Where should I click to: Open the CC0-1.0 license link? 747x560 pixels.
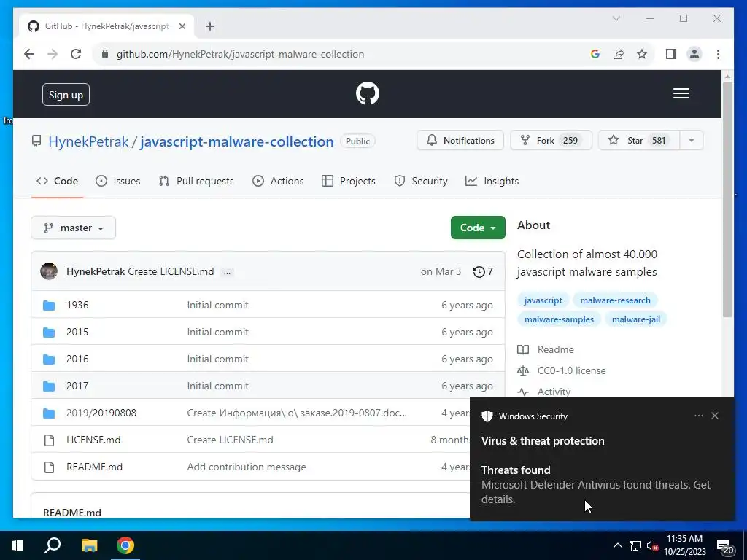pos(562,370)
